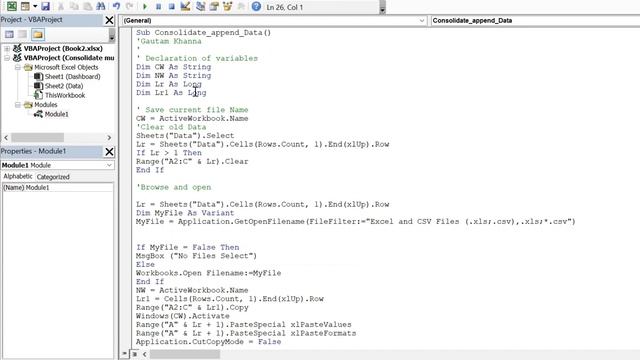
Task: Click the Break (pause) icon
Action: [x=158, y=7]
